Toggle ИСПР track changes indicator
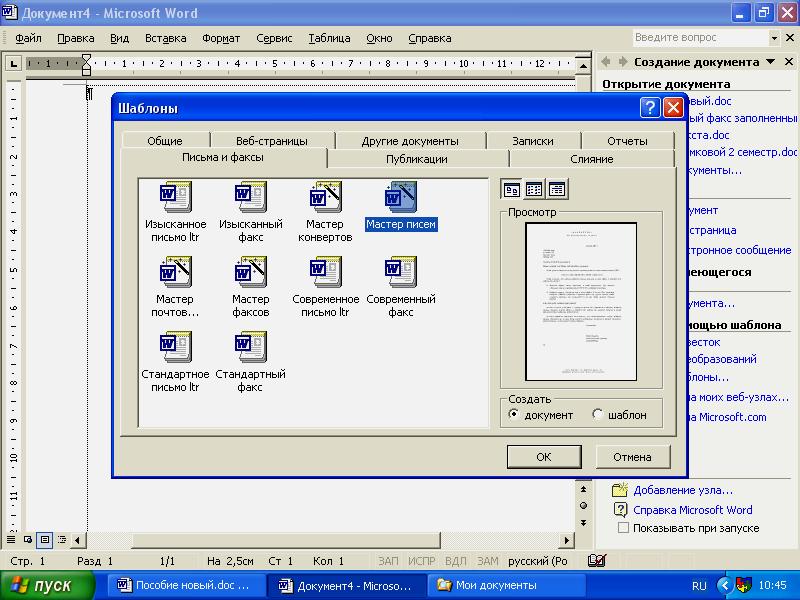 pos(421,561)
